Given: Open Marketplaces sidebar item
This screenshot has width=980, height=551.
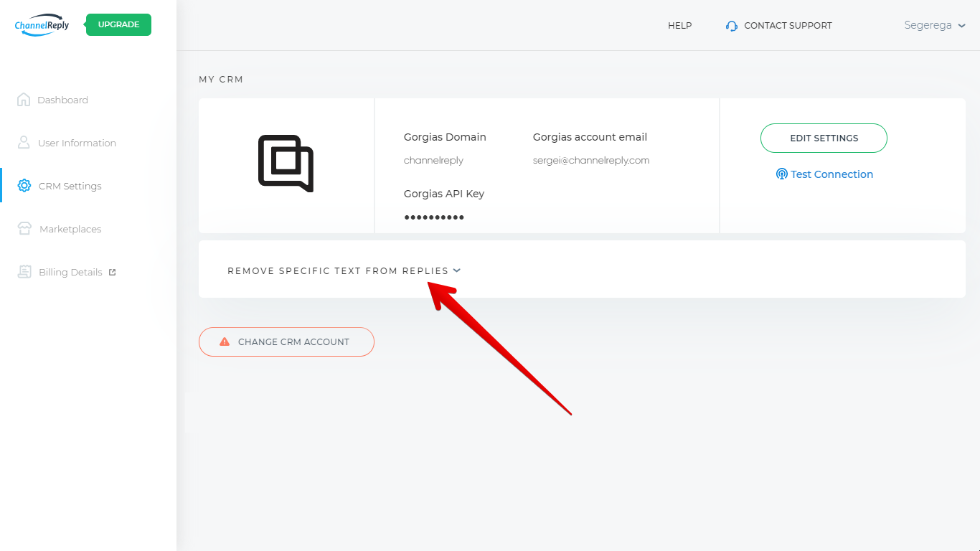Looking at the screenshot, I should 60,229.
